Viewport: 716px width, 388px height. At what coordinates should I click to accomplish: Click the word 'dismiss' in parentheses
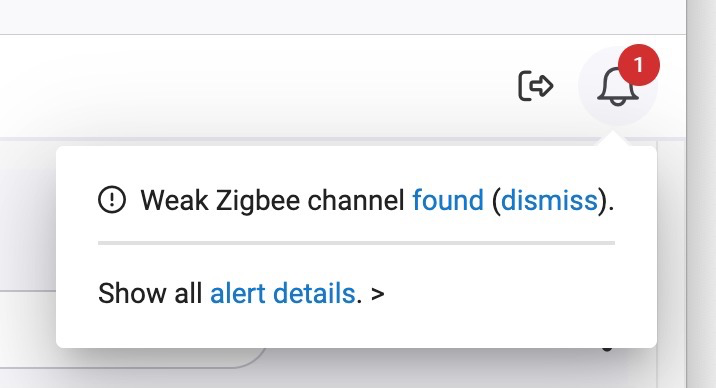tap(549, 200)
